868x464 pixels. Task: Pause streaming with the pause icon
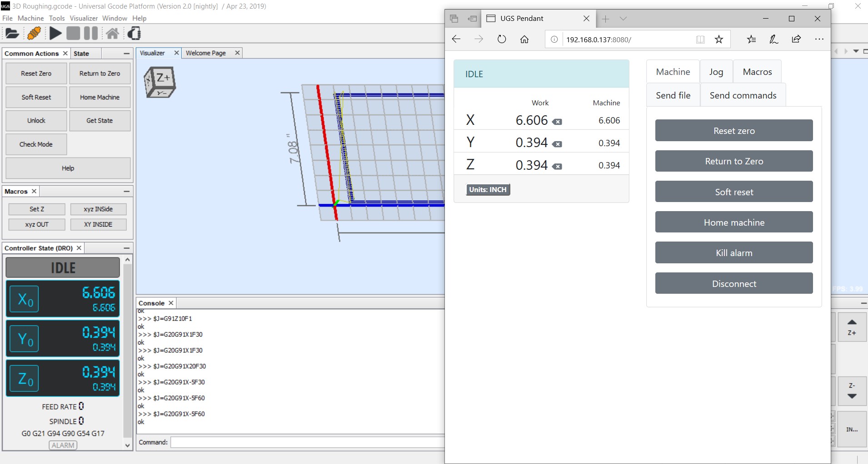(x=90, y=33)
